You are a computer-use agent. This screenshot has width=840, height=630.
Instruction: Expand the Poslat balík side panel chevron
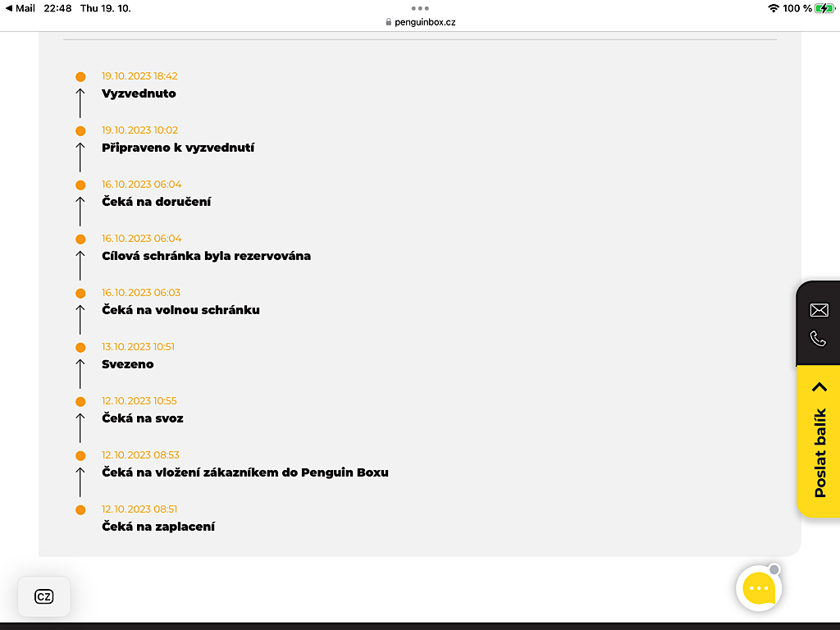[x=819, y=387]
